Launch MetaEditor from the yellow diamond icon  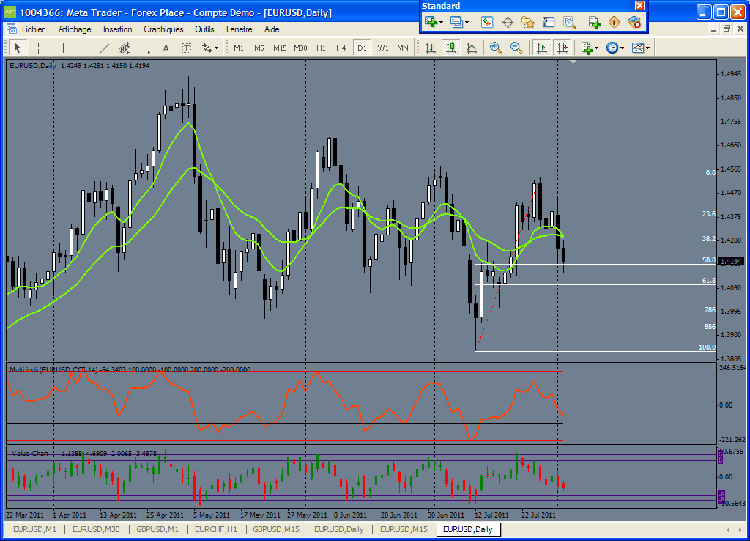pyautogui.click(x=614, y=22)
